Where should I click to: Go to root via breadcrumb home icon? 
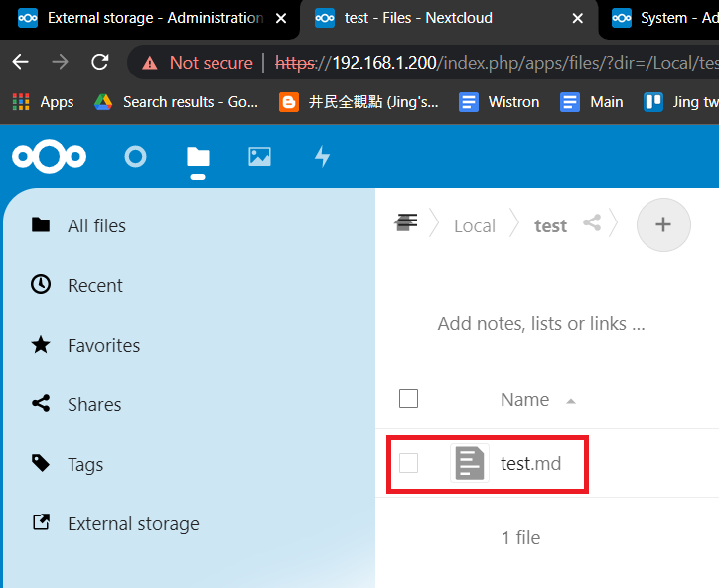(406, 222)
